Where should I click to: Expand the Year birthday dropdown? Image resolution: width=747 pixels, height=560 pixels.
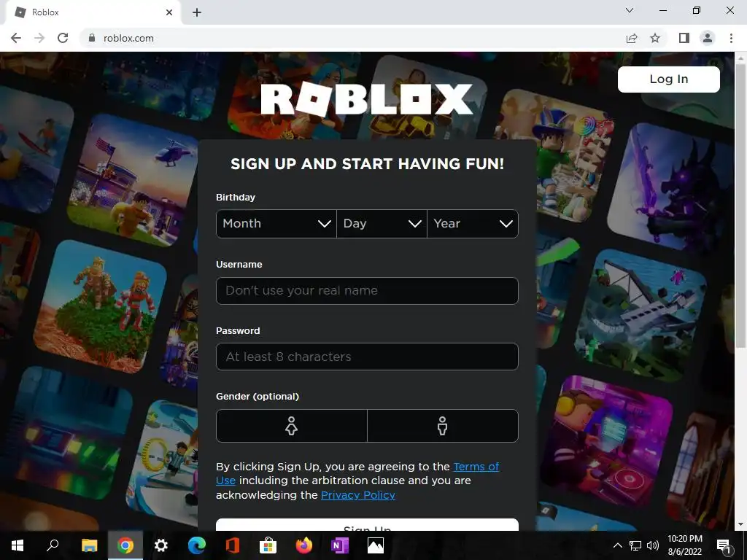pos(473,223)
